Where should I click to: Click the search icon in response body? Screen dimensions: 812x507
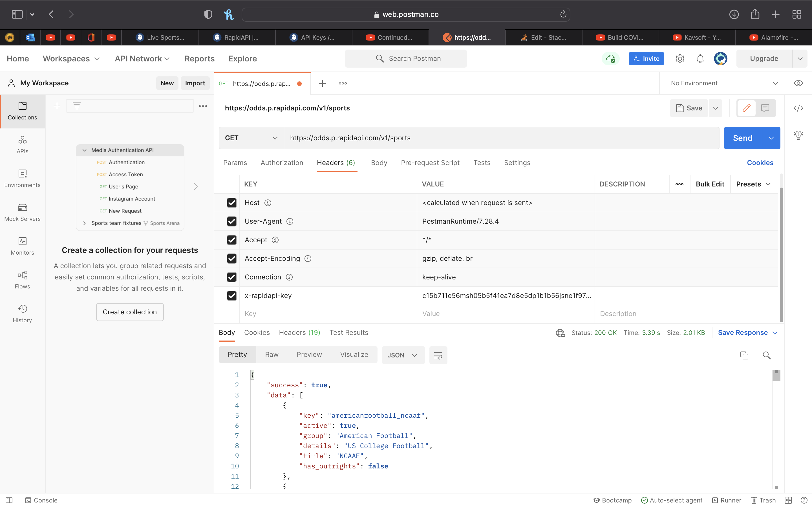766,355
